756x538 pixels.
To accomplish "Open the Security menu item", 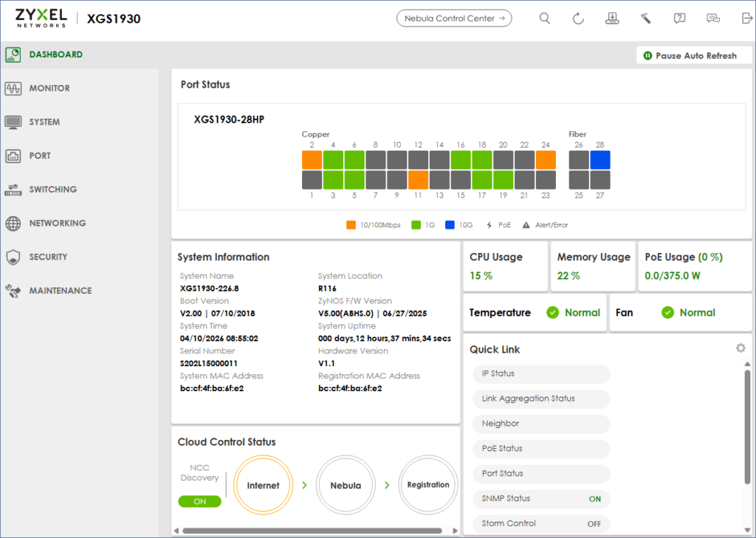I will (48, 257).
